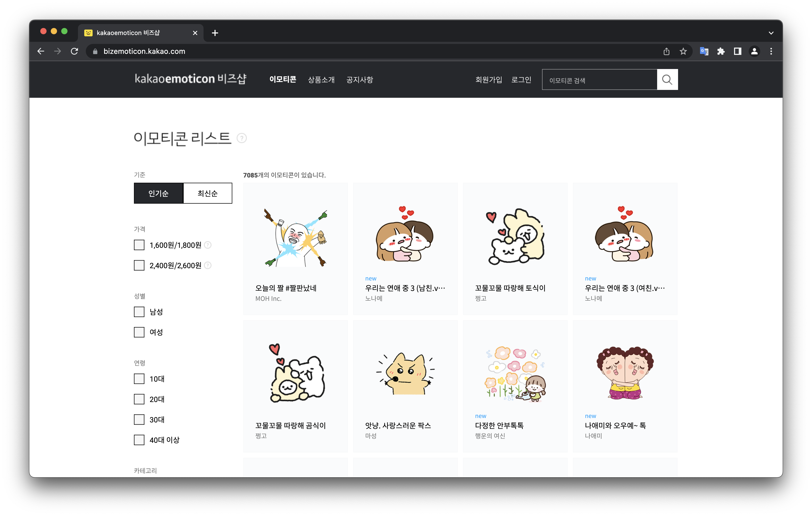
Task: Select 최신순 sorting
Action: point(207,193)
